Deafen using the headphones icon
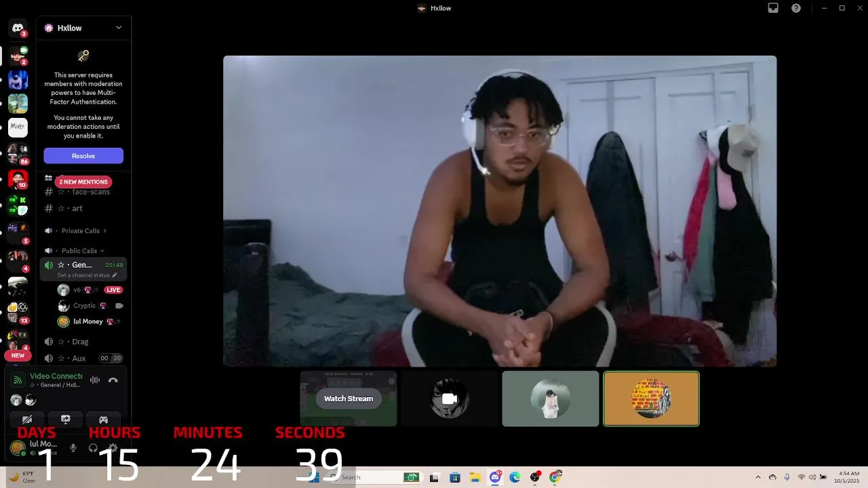868x488 pixels. pos(93,448)
